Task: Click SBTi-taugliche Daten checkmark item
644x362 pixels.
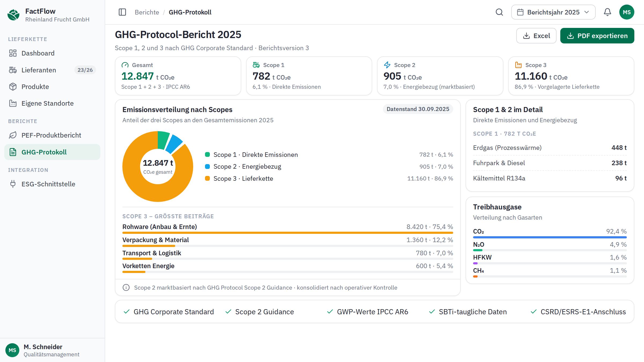Action: (468, 312)
